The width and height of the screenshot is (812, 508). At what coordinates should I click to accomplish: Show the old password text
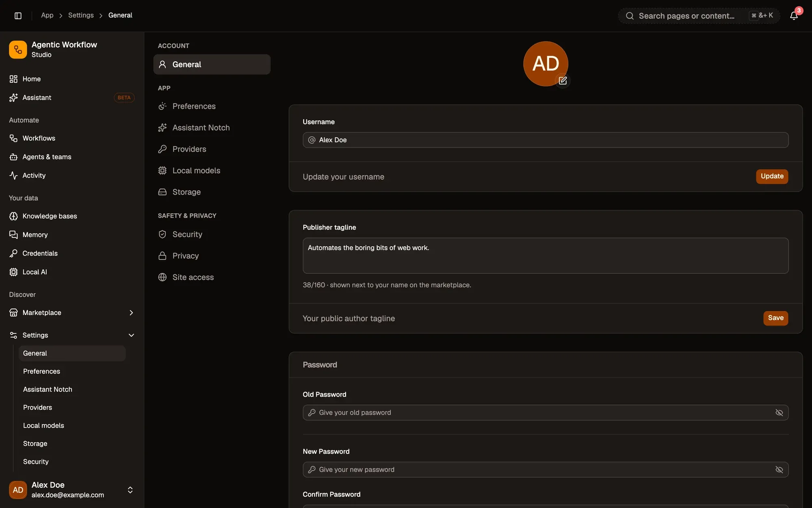point(779,412)
